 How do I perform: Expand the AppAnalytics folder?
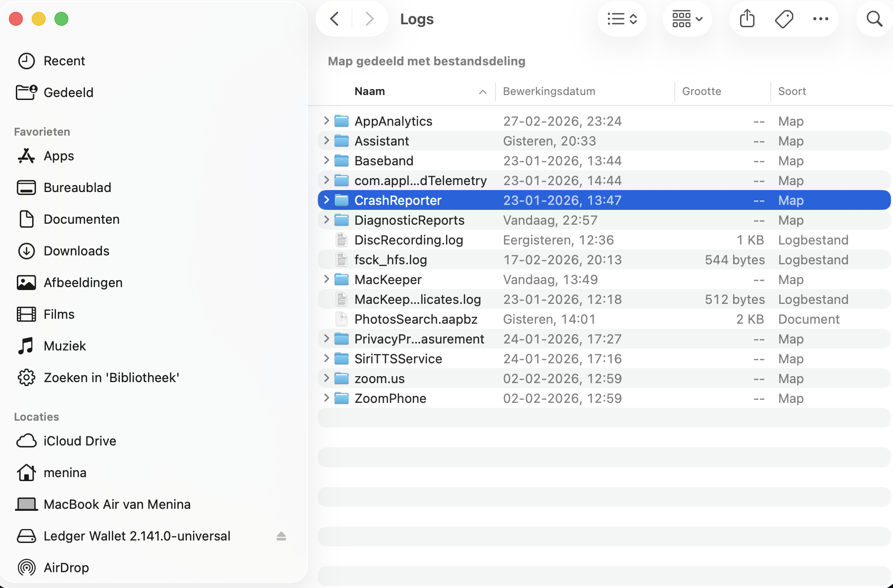click(x=326, y=121)
